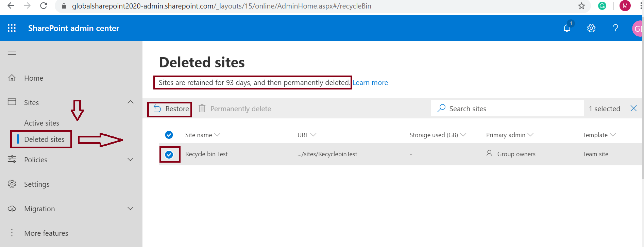Toggle the select-all checkbox in header
Screen dimensions: 644x247
[169, 135]
